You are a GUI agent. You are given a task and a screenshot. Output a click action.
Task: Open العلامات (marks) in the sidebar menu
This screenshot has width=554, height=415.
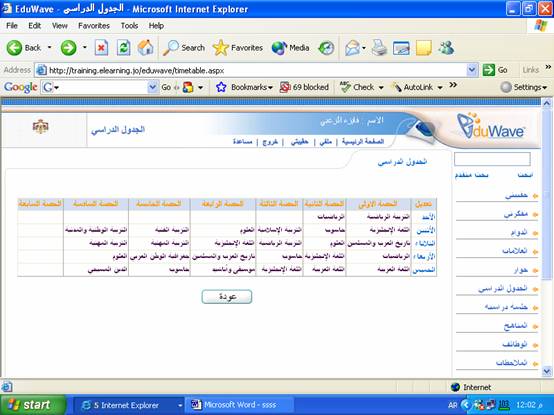click(x=514, y=251)
